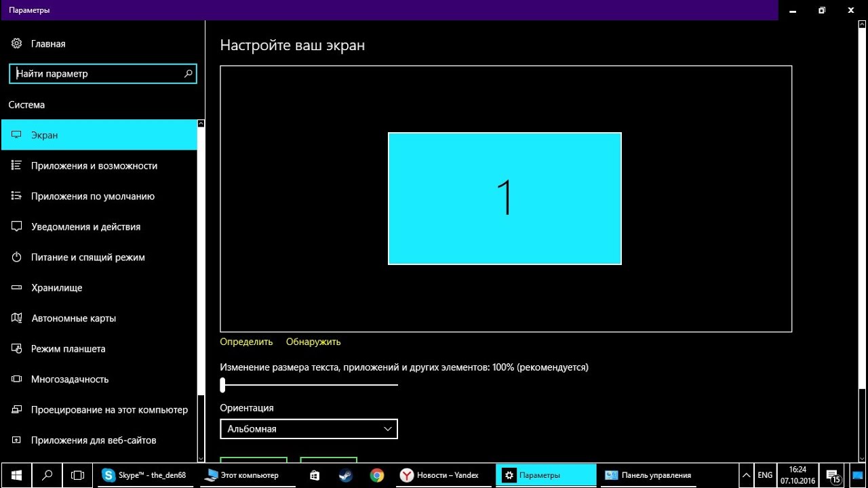The height and width of the screenshot is (488, 868).
Task: Switch to Skype taskbar window
Action: pos(146,475)
